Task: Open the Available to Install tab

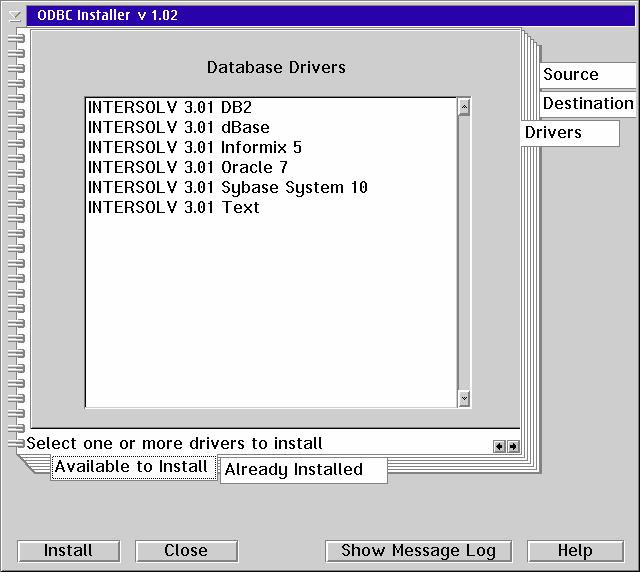Action: (x=133, y=467)
